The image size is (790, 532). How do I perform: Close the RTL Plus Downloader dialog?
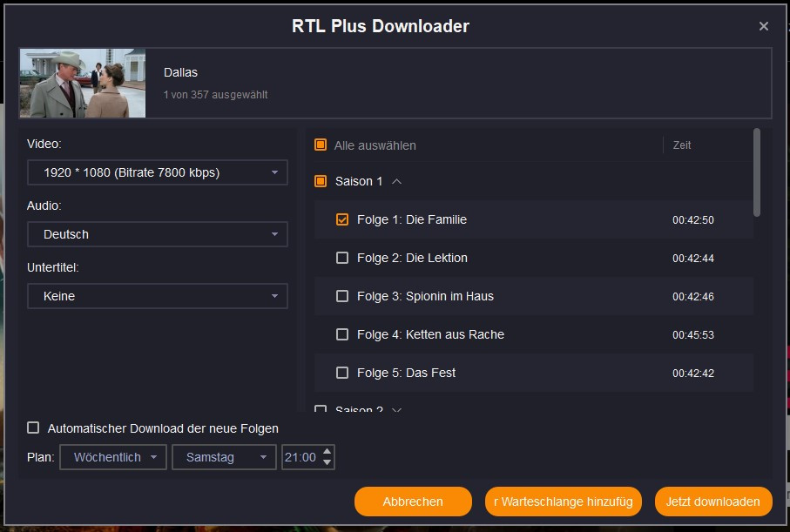click(763, 26)
